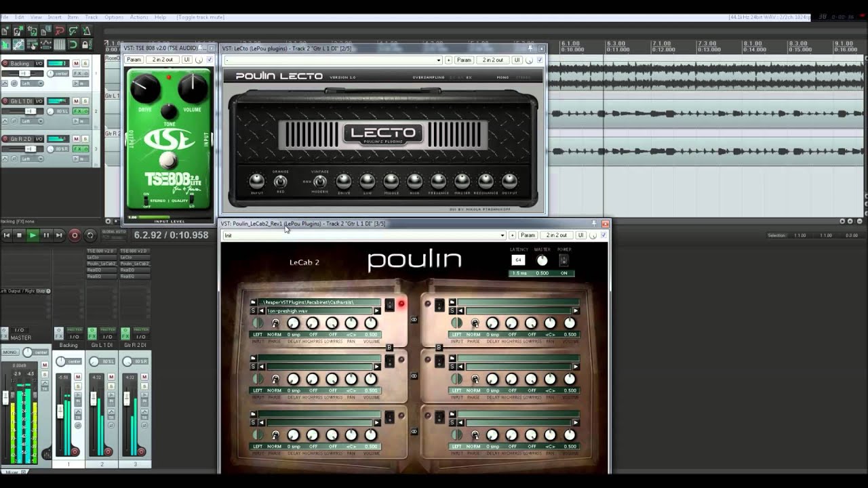Open the View menu
Viewport: 868px width, 488px height.
pos(37,17)
